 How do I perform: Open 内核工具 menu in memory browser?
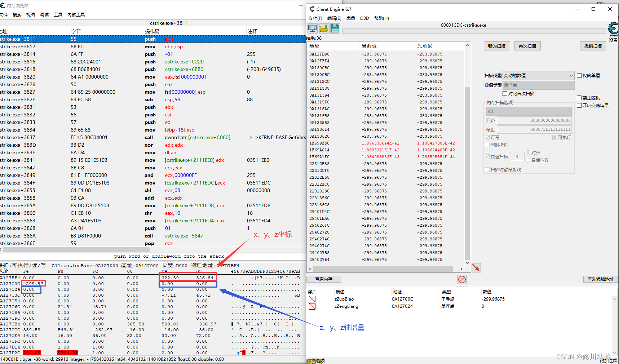[76, 14]
